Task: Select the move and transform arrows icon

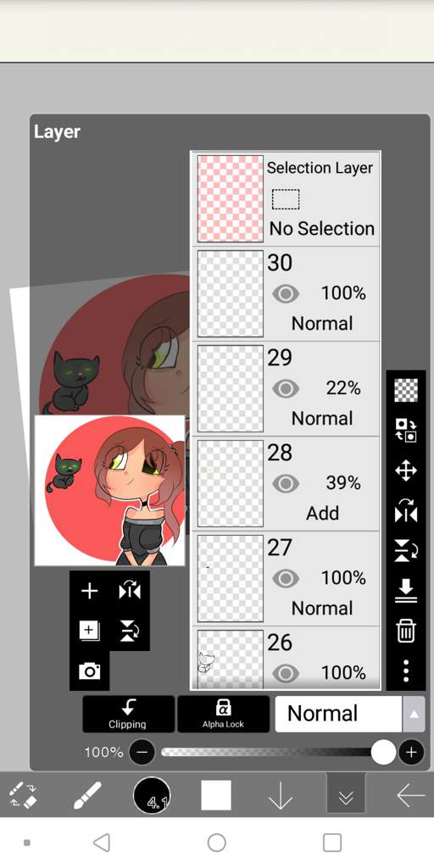Action: pos(406,471)
